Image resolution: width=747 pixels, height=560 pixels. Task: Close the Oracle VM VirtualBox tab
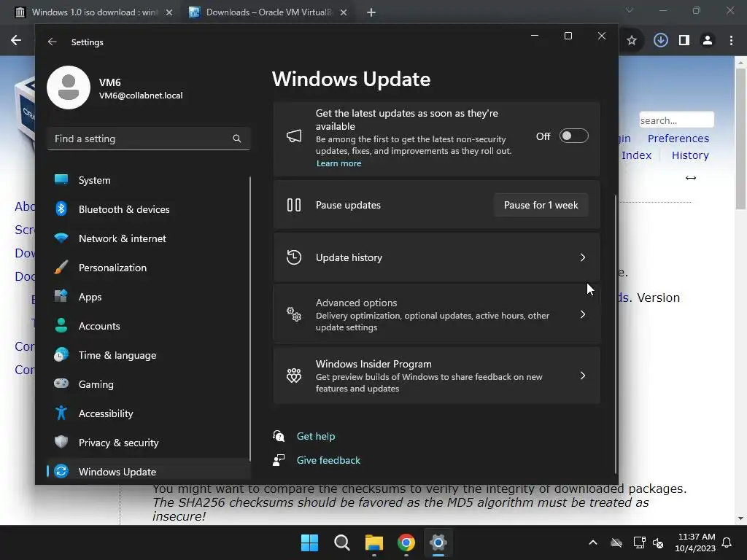(x=344, y=12)
